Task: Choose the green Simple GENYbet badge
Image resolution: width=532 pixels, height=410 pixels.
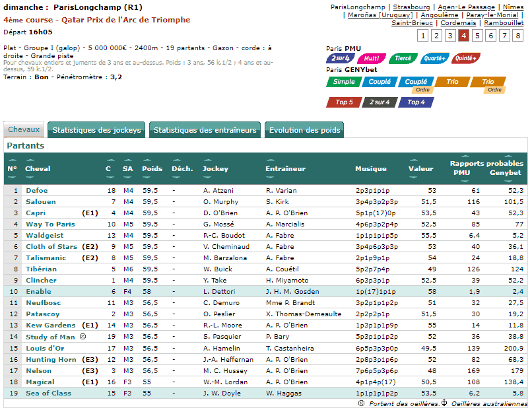Action: 343,82
